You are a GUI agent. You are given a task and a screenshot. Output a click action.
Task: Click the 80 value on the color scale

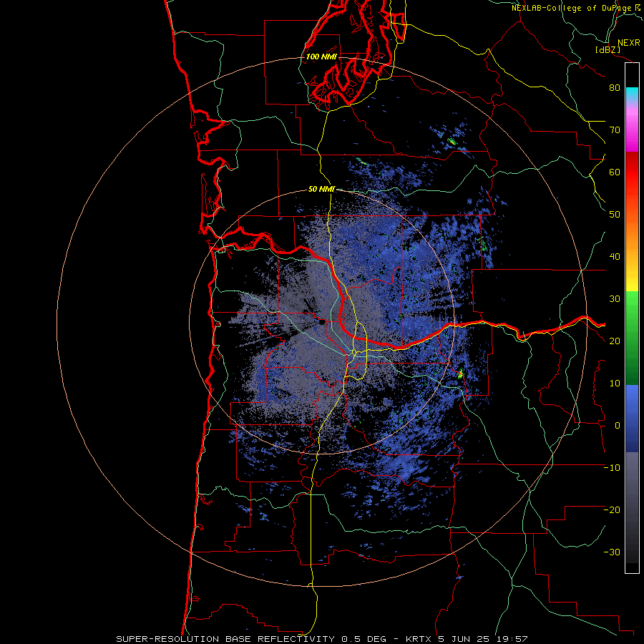615,88
